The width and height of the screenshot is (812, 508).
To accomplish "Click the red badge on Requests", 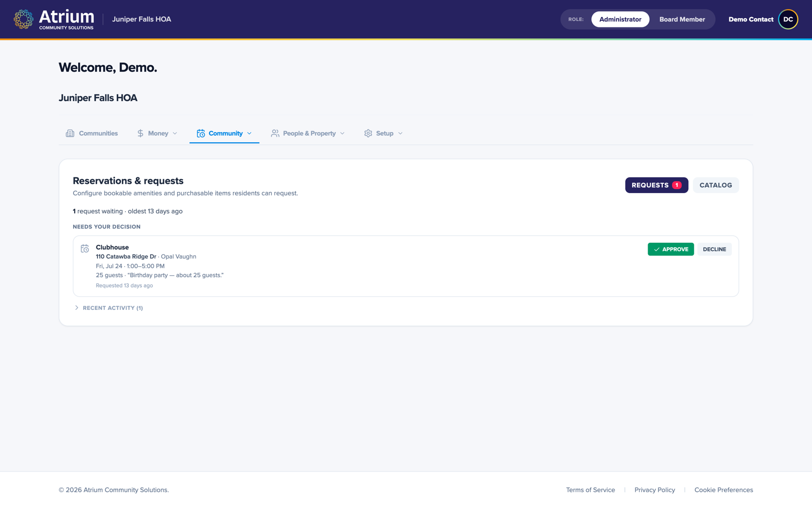I will pyautogui.click(x=676, y=185).
